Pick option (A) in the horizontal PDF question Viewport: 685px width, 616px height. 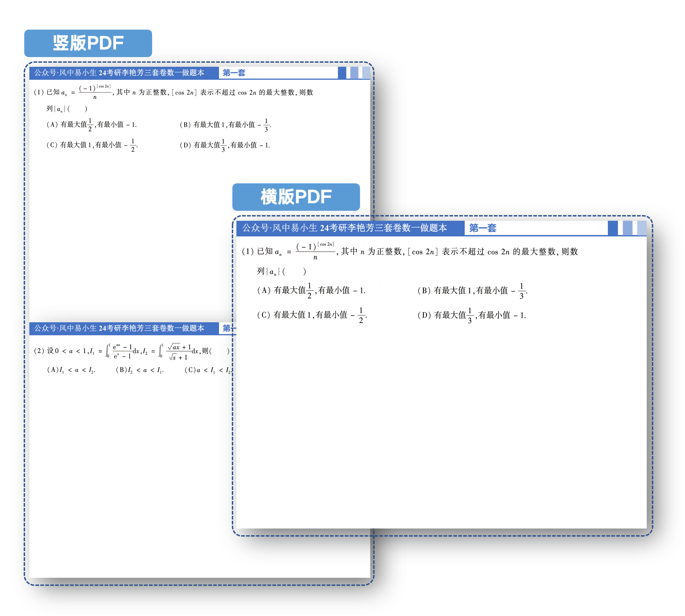tap(311, 290)
